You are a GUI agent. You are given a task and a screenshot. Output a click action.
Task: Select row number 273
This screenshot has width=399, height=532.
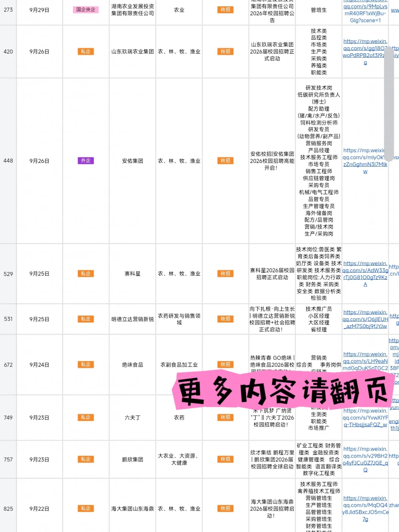click(x=8, y=10)
